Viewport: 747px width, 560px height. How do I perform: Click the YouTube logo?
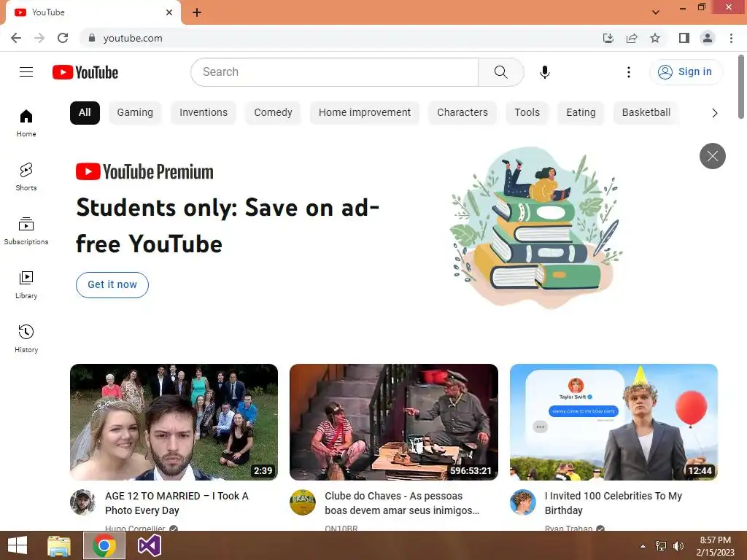(85, 72)
